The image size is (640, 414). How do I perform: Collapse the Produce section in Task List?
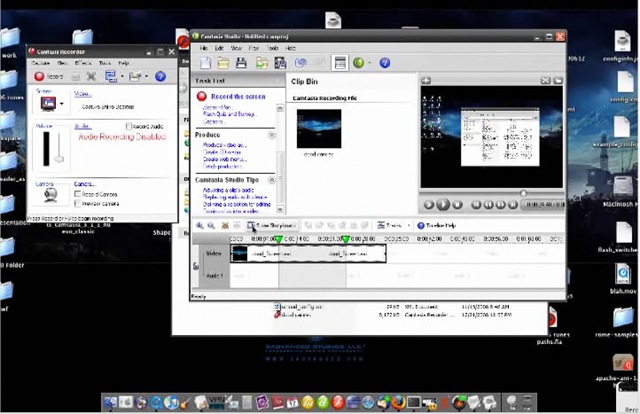coord(271,135)
